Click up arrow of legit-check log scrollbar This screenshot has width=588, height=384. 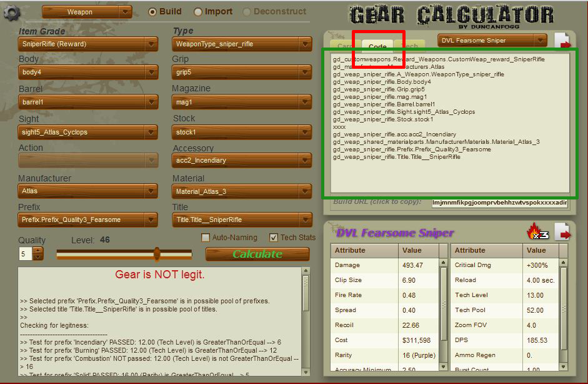(x=306, y=271)
